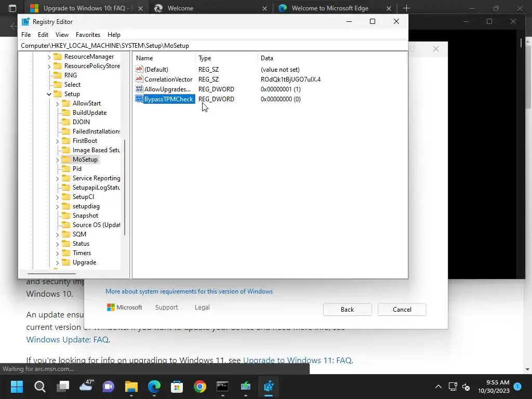The image size is (532, 399).
Task: Expand the setupdiag key
Action: coord(57,206)
